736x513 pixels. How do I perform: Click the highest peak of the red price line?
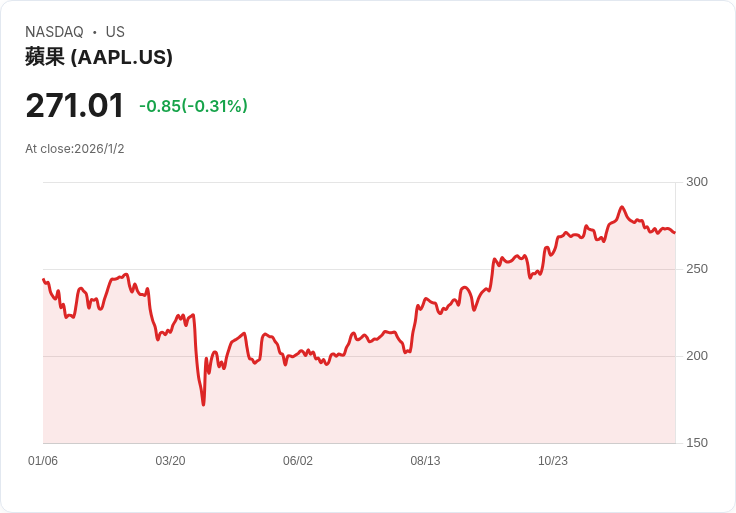622,207
